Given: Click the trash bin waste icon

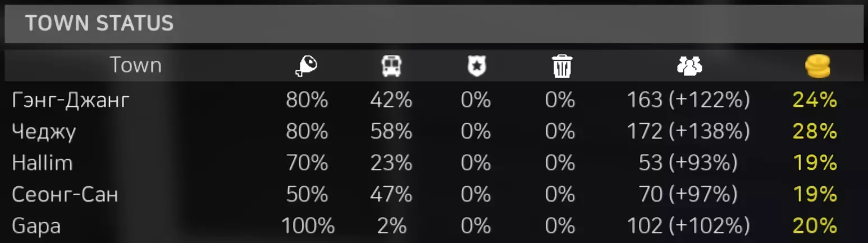Looking at the screenshot, I should tap(560, 66).
